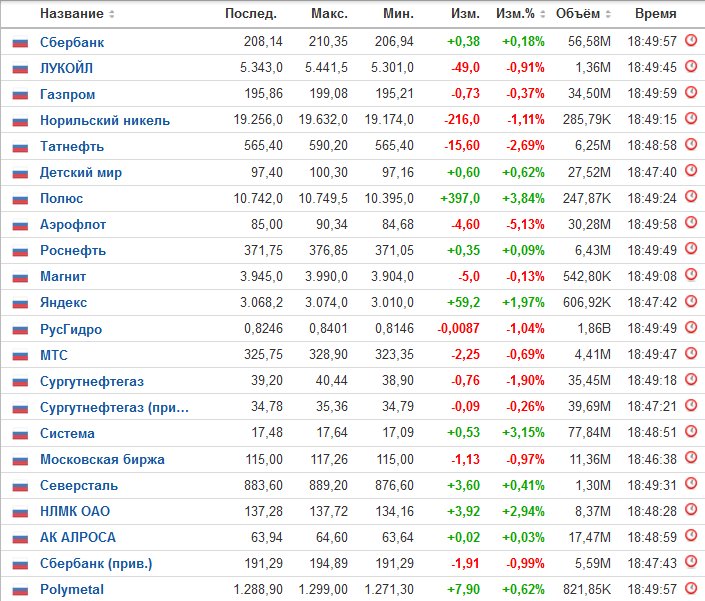The image size is (705, 601).
Task: Click the clock icon in Татнефть row
Action: point(691,145)
